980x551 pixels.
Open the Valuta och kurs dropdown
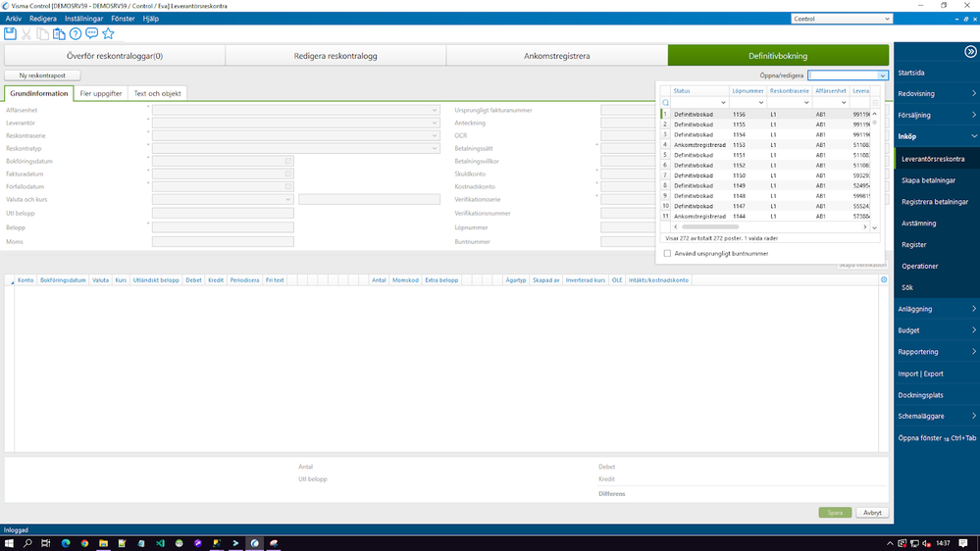(x=288, y=200)
